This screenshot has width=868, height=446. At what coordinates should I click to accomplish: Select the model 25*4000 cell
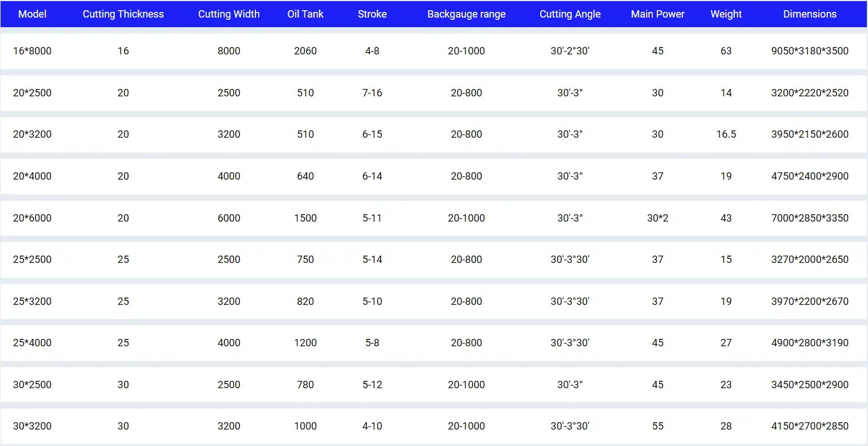[32, 343]
